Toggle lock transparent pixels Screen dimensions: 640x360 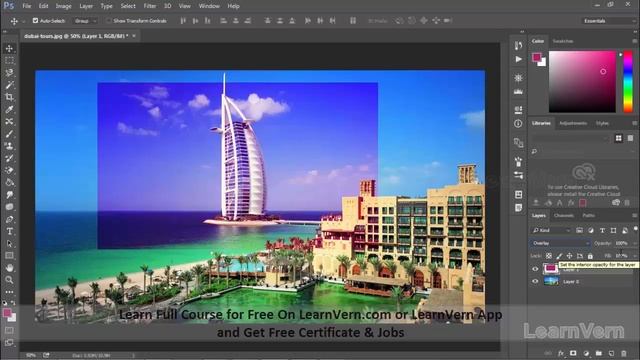coord(549,256)
